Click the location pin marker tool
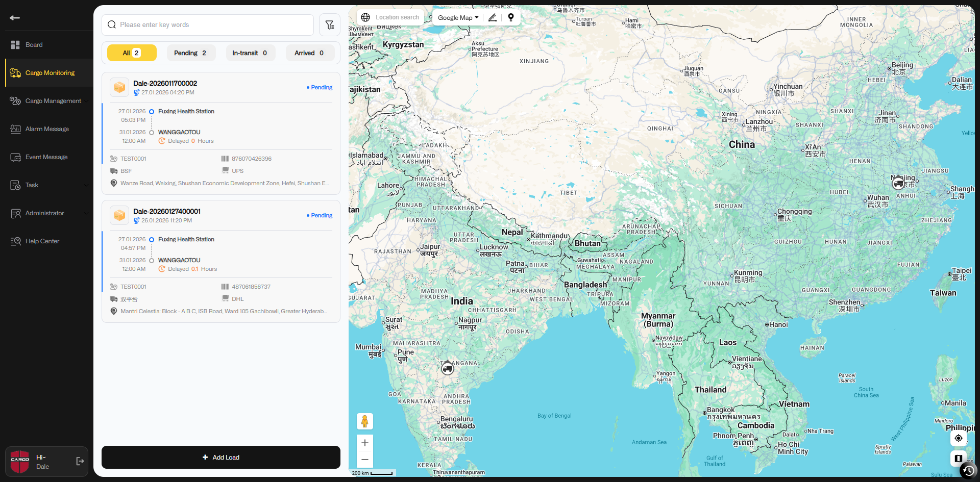 [x=511, y=17]
